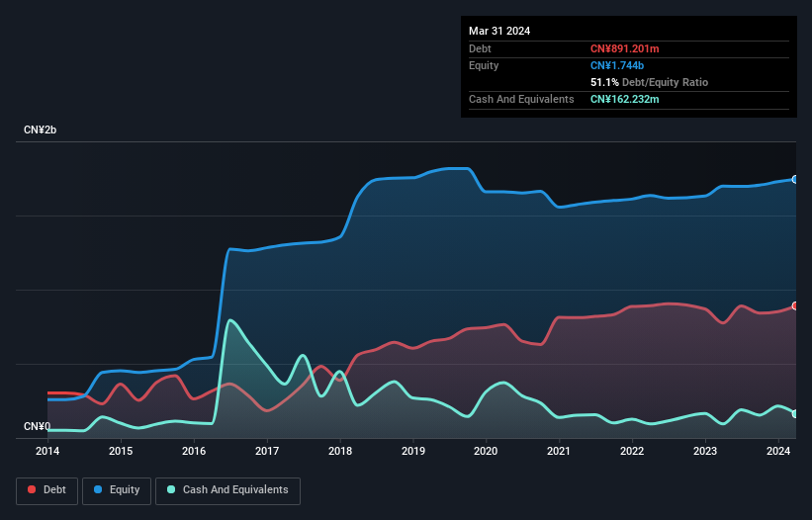Click the red Debt legend dot

point(32,489)
